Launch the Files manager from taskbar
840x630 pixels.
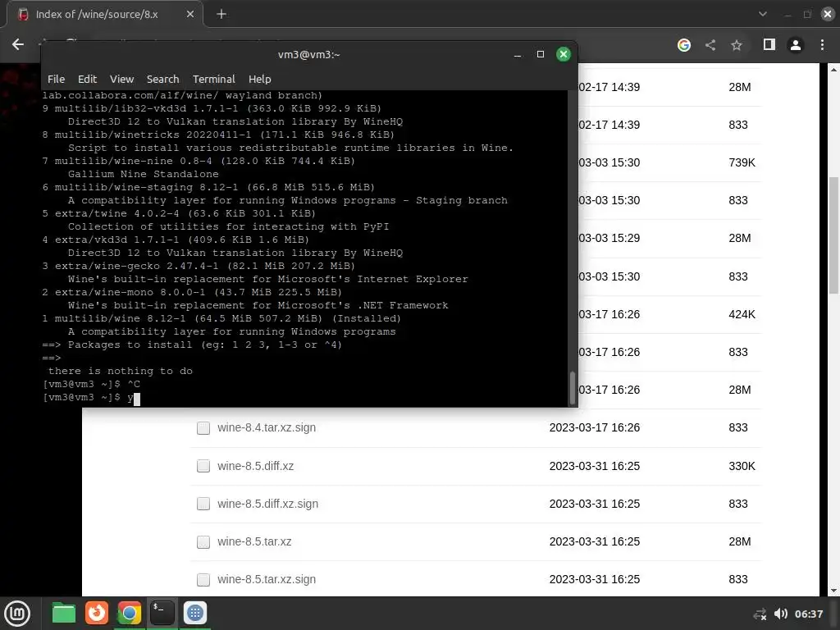click(x=64, y=613)
